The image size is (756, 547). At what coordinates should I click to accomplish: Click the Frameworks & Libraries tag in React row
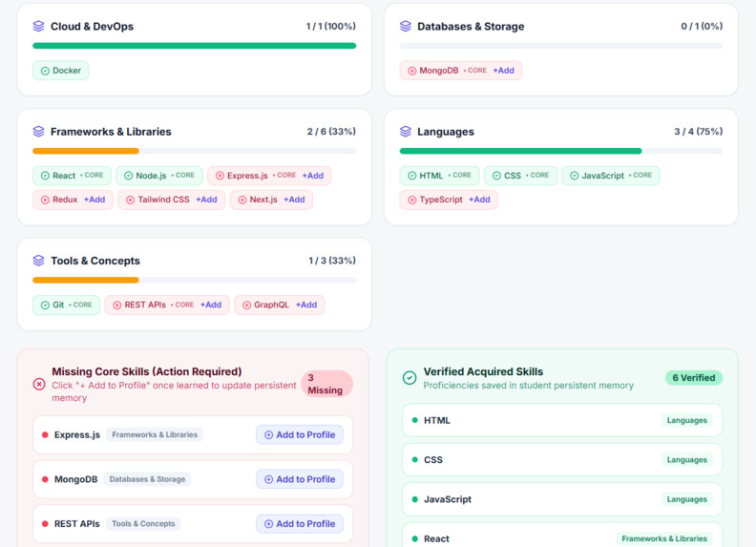pos(664,538)
